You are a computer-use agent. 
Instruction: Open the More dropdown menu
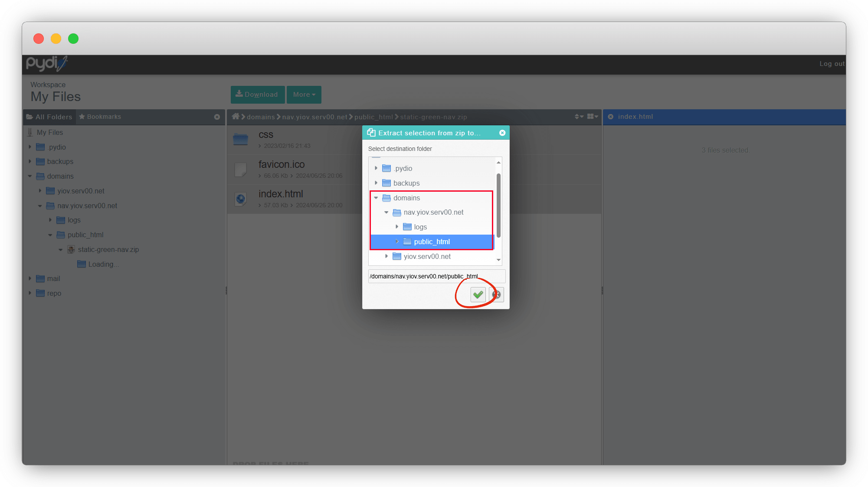pyautogui.click(x=304, y=95)
